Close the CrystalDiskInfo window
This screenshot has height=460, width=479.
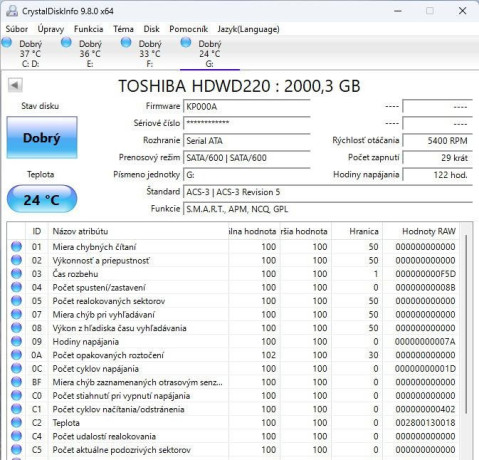(462, 11)
